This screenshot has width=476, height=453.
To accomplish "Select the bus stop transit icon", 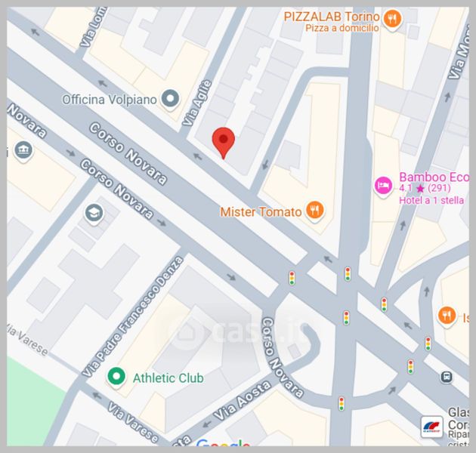I will click(x=447, y=377).
